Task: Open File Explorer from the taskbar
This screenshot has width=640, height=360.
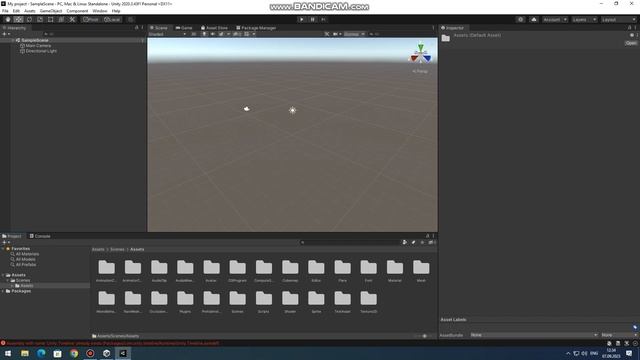Action: (25, 353)
